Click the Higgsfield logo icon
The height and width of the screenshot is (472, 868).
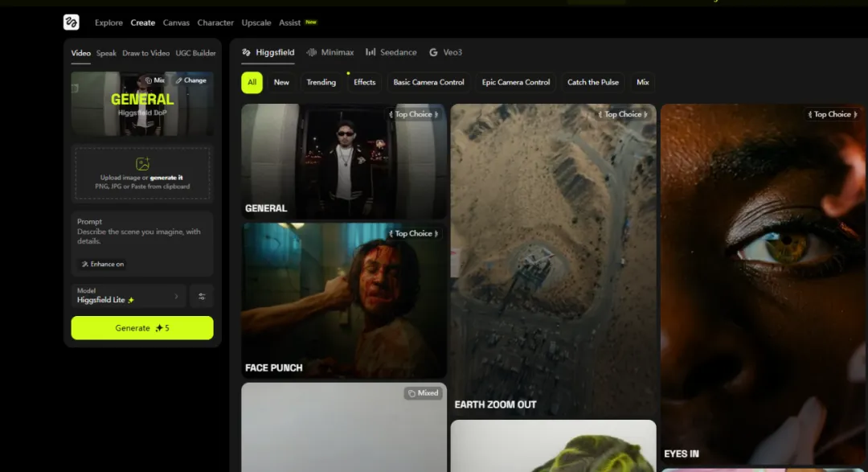pos(72,23)
